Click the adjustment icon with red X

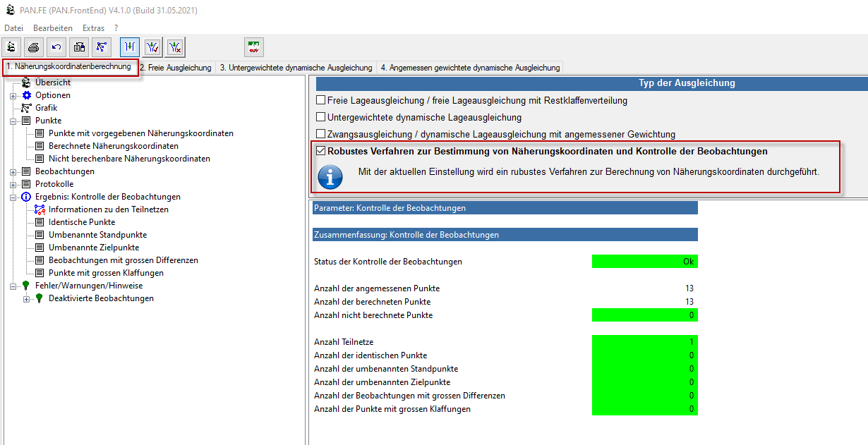tap(175, 47)
